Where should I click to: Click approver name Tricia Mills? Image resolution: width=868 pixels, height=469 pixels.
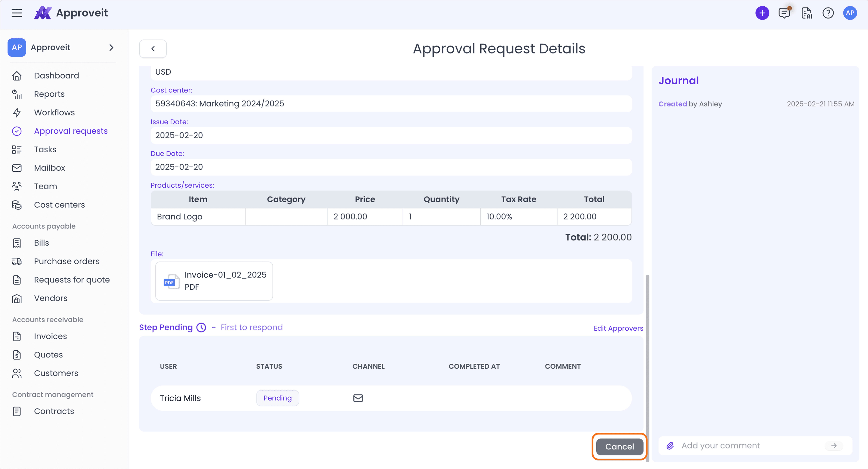click(x=180, y=398)
